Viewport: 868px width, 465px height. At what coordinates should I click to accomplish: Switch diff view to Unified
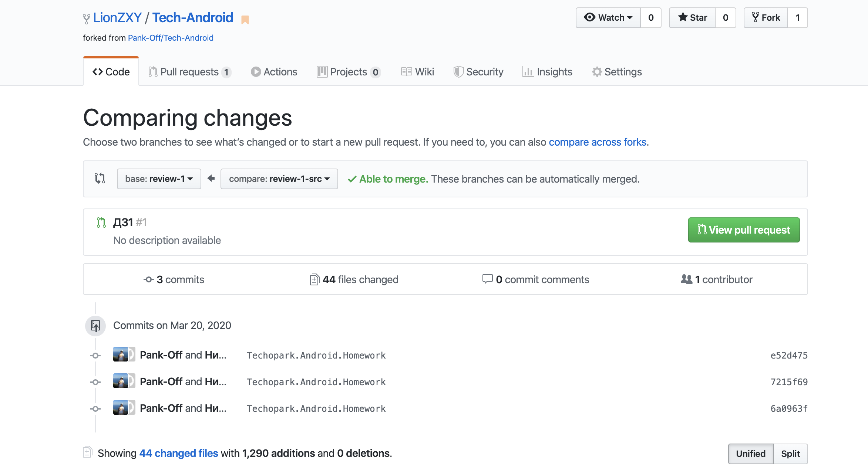click(751, 454)
